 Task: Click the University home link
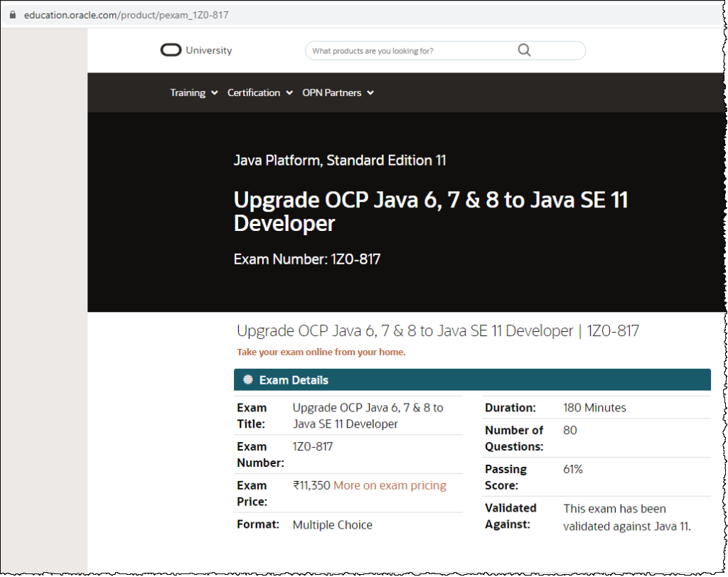pos(208,50)
